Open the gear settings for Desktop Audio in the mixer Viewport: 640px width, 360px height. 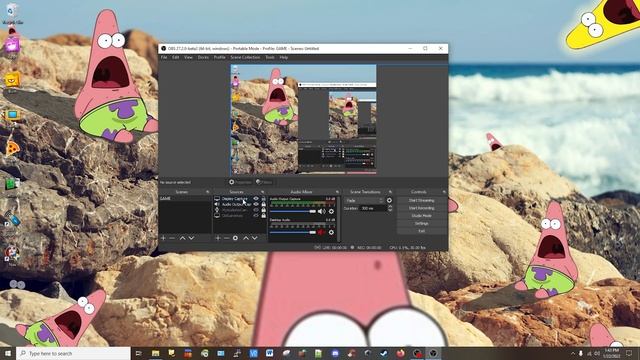click(x=331, y=232)
